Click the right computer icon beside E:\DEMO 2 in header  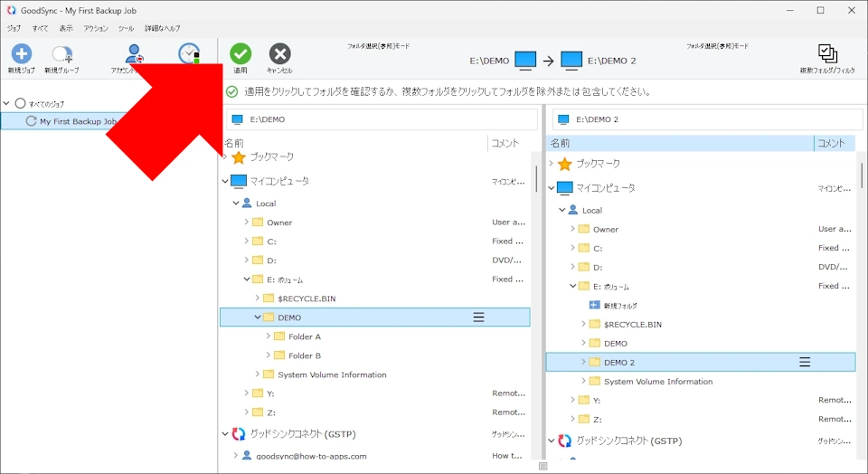pos(571,61)
